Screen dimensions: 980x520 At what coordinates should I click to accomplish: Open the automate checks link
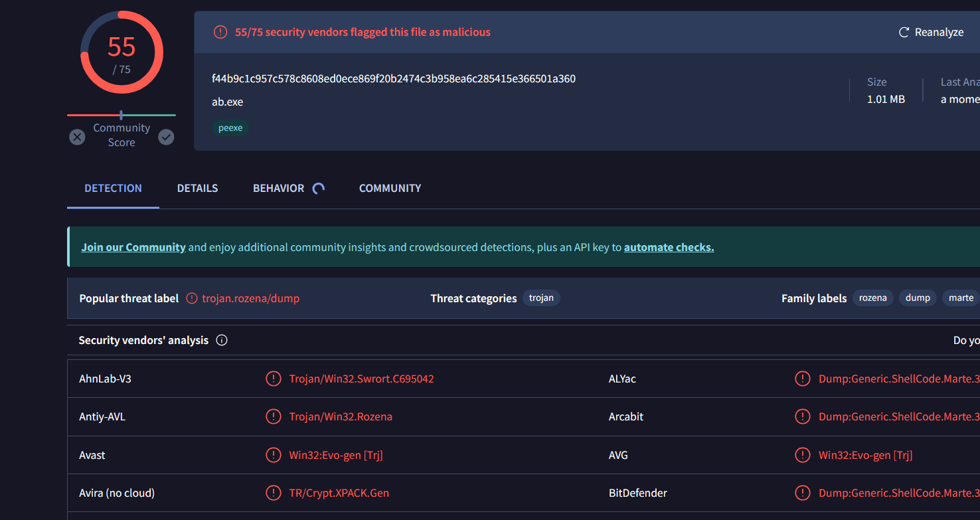(669, 247)
